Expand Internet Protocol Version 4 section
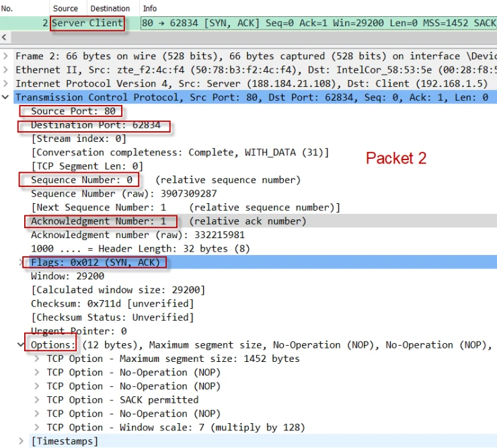The height and width of the screenshot is (448, 497). [x=6, y=83]
